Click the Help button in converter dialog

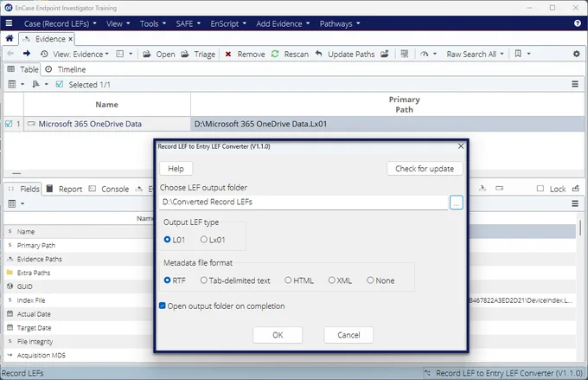click(176, 169)
